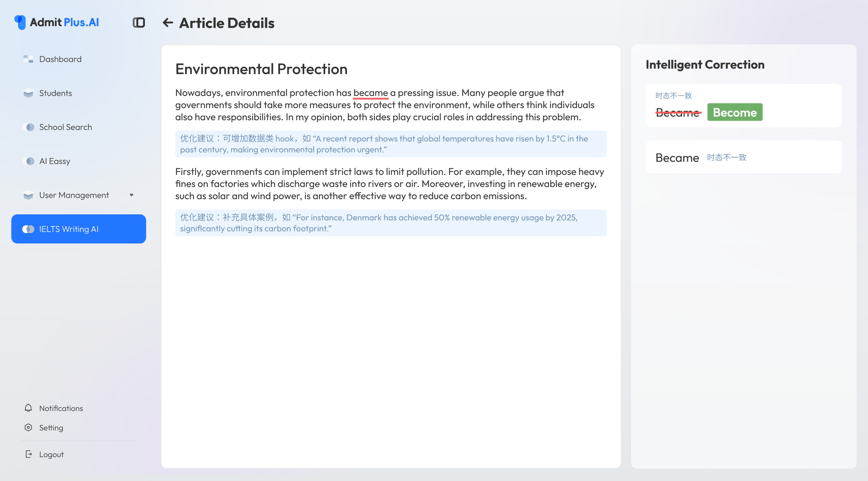The width and height of the screenshot is (868, 481).
Task: Accept the green Become suggestion
Action: (735, 112)
